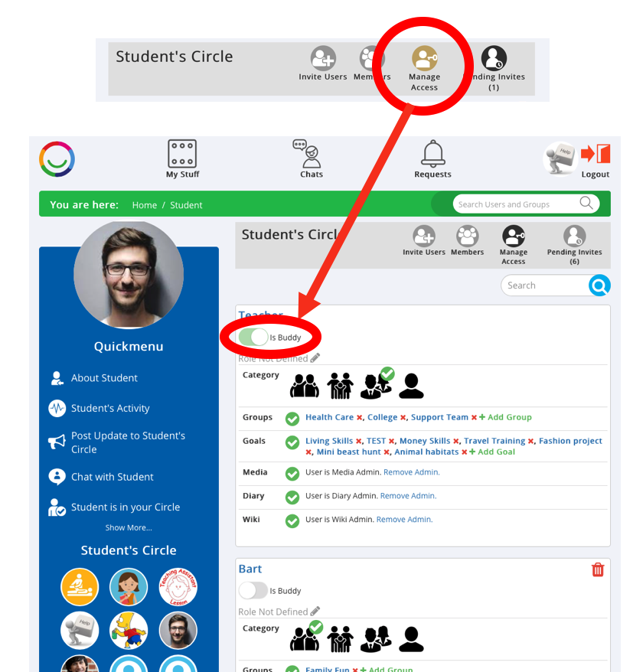Image resolution: width=633 pixels, height=672 pixels.
Task: Toggle Teacher's Media green check
Action: pos(292,474)
